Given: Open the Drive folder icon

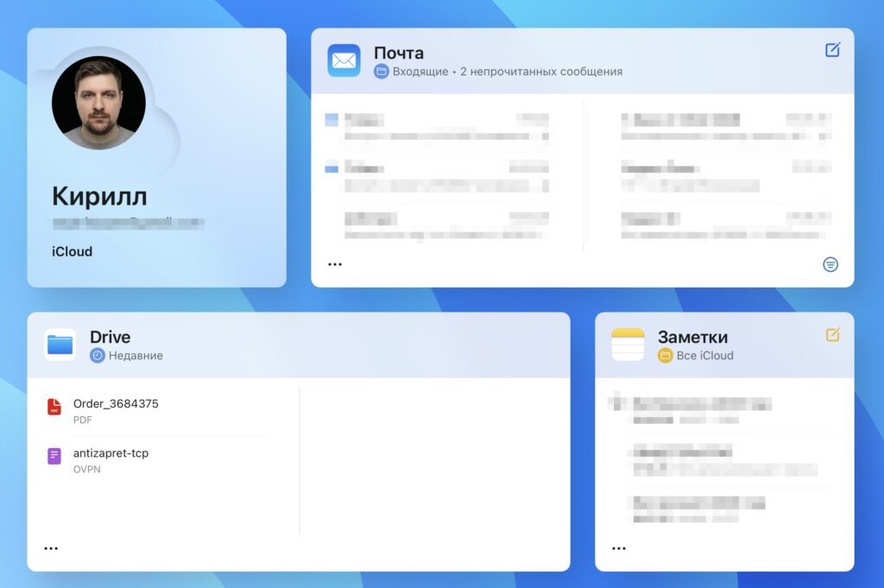Looking at the screenshot, I should (x=60, y=345).
